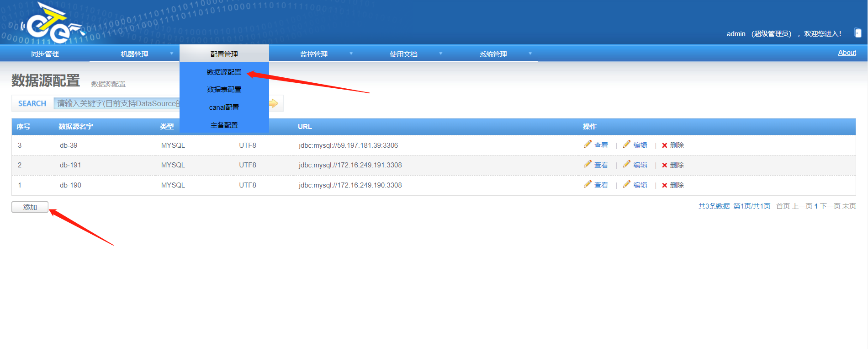The image size is (868, 349).
Task: Click the edit pencil icon for db-190
Action: coord(627,184)
